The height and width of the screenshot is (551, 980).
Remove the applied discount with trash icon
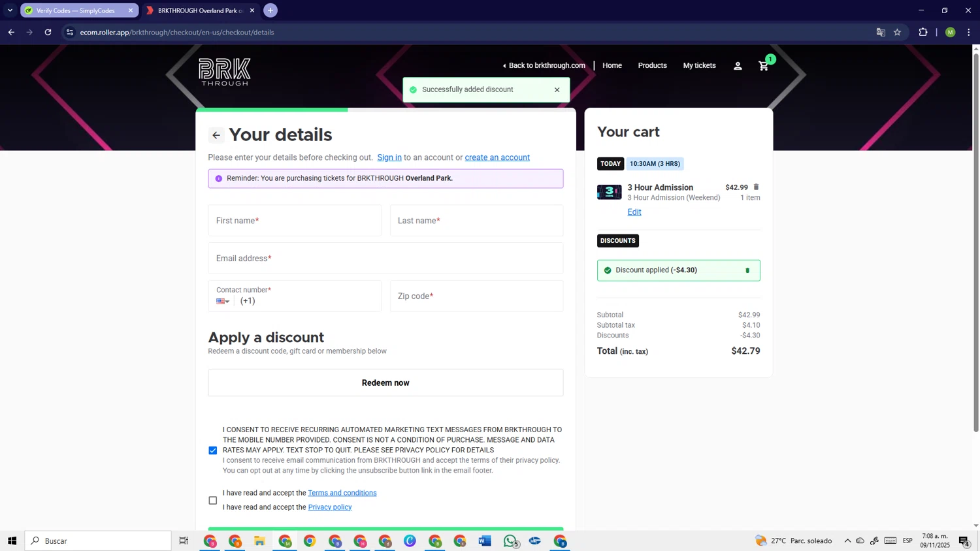[x=747, y=270]
